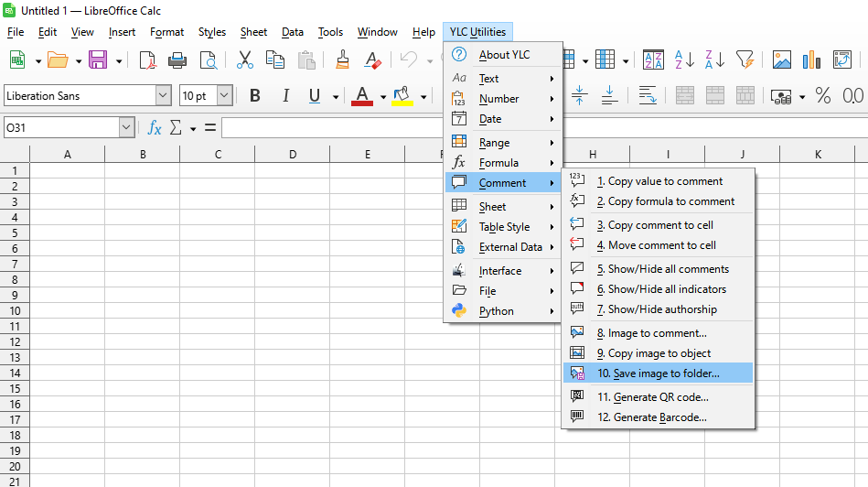Click the Cut scissors icon

[x=244, y=60]
